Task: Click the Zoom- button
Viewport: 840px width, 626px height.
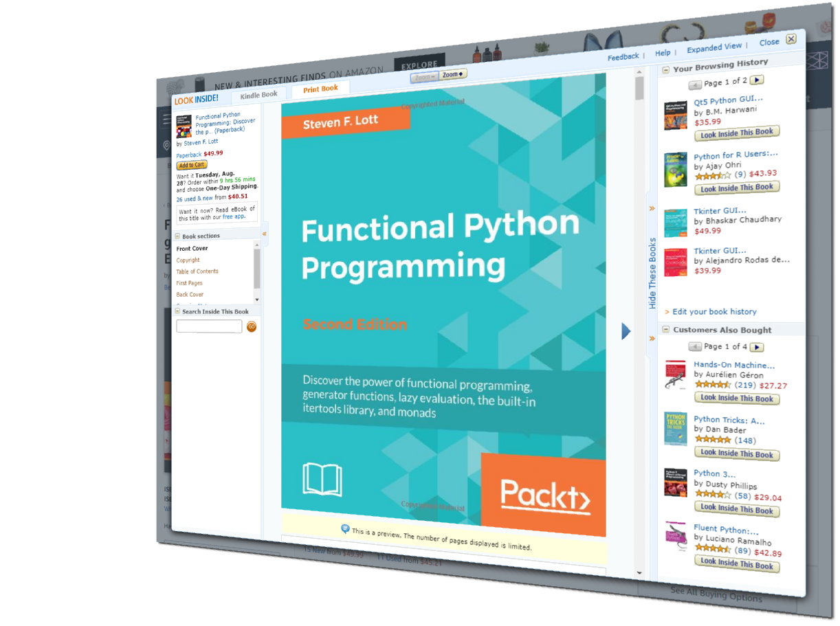Action: tap(424, 77)
